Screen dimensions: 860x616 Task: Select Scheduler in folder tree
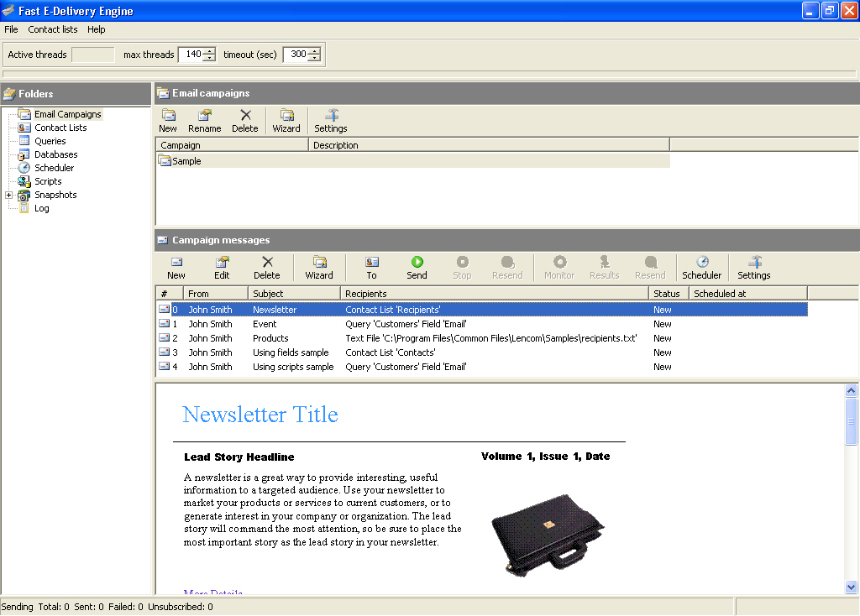(x=54, y=168)
